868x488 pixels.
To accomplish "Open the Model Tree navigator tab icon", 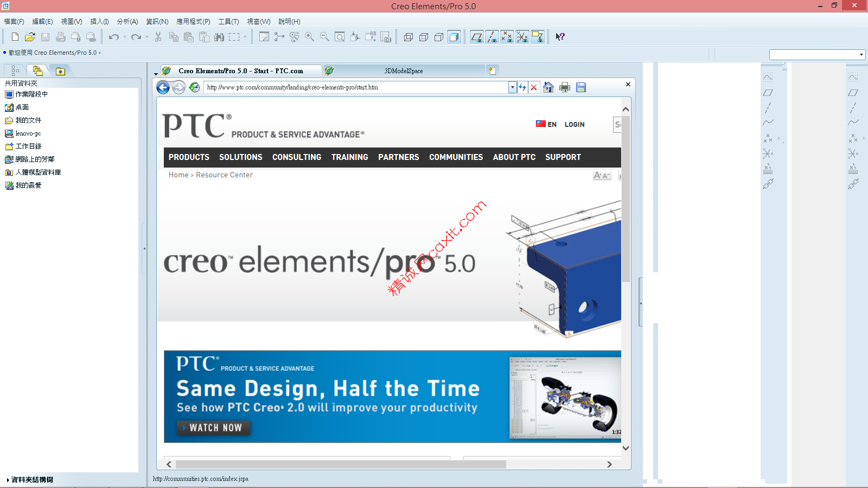I will [x=15, y=70].
